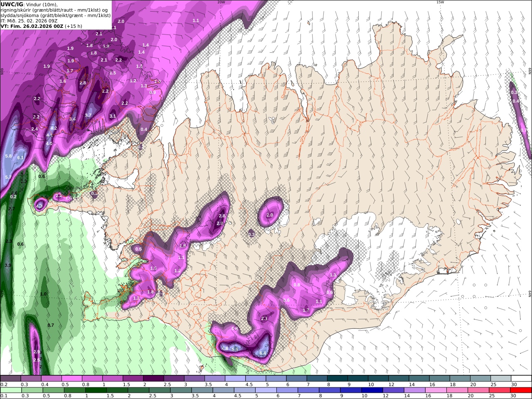This screenshot has width=532, height=399.
Task: Click the '15W' longitude label
Action: [x=440, y=2]
